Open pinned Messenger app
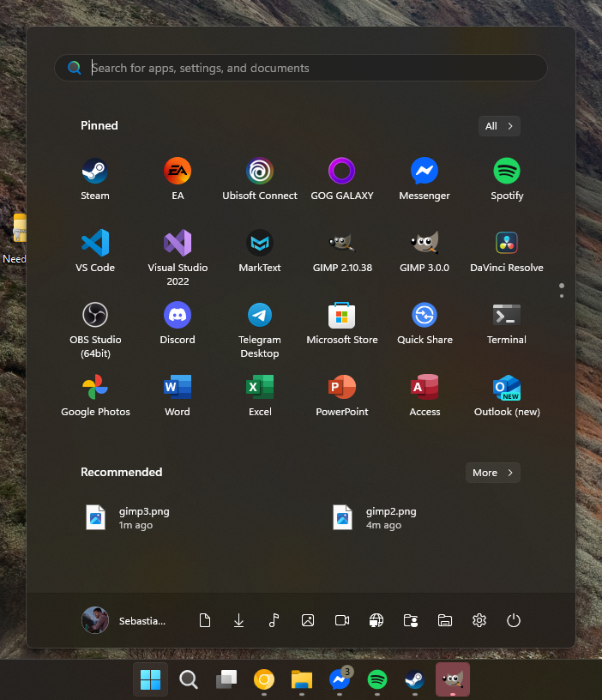 (x=424, y=179)
